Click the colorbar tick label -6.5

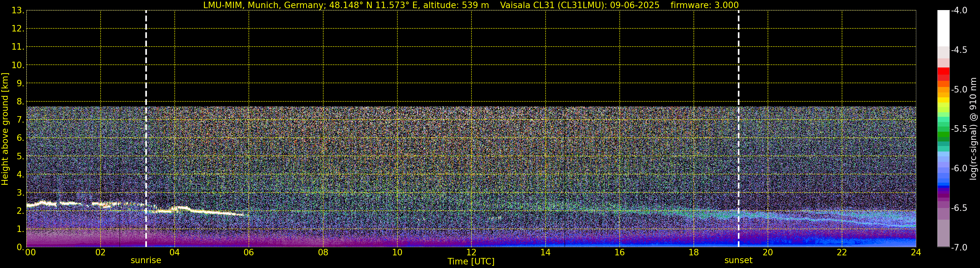point(959,208)
